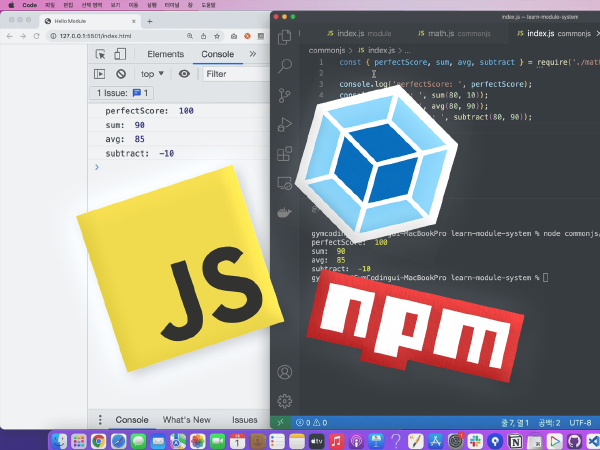Screen dimensions: 600x450
Task: Open Slack from the Dock
Action: (x=475, y=441)
